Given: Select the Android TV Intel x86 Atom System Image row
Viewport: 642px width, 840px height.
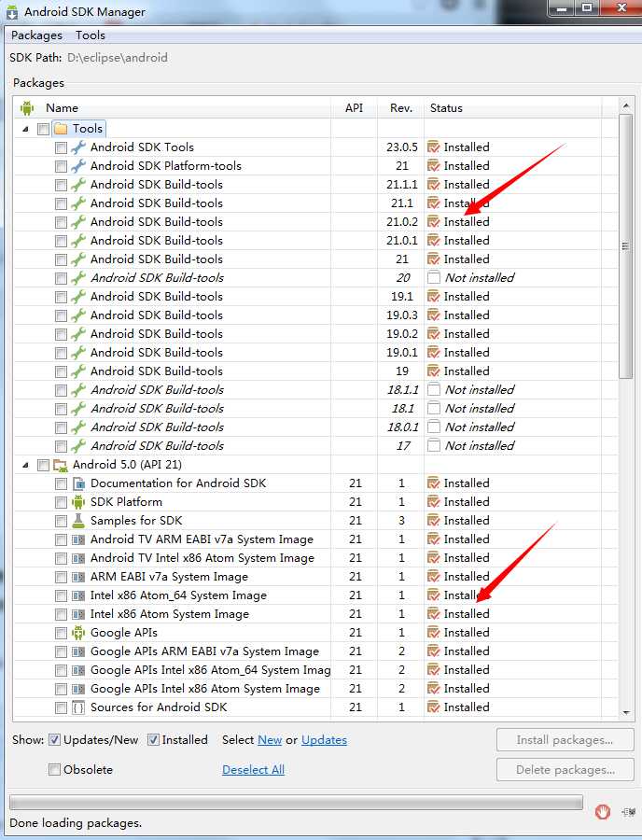Looking at the screenshot, I should [202, 558].
